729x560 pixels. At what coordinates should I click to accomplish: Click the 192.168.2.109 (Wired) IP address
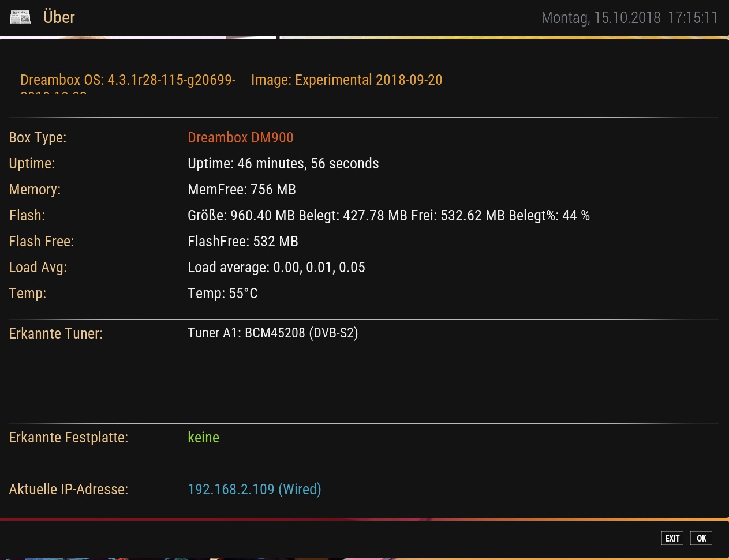point(254,490)
